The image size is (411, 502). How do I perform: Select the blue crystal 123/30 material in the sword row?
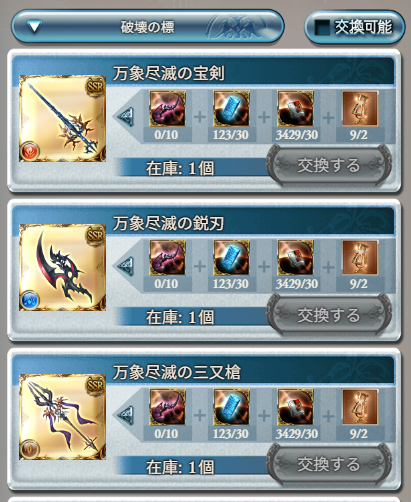231,109
